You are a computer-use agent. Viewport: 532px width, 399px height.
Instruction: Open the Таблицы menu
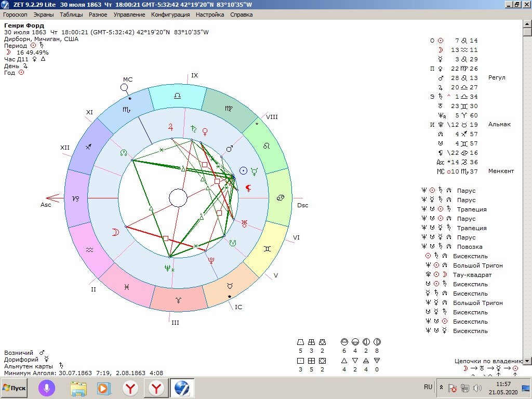(71, 15)
